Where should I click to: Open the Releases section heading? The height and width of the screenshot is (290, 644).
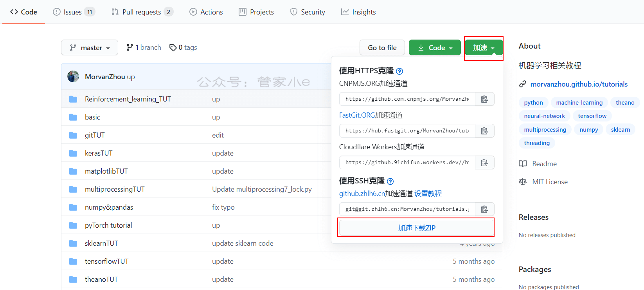coord(534,217)
